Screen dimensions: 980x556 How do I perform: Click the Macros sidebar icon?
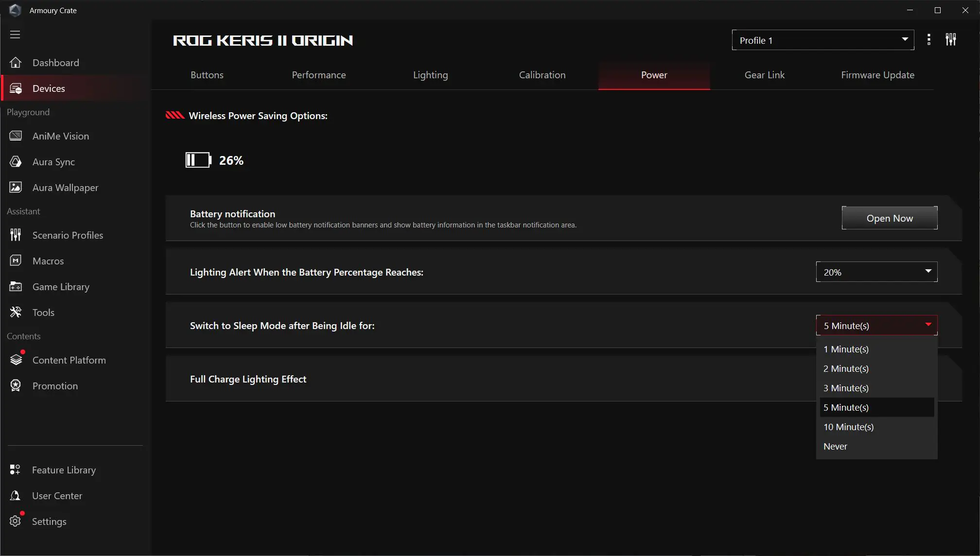(x=16, y=261)
